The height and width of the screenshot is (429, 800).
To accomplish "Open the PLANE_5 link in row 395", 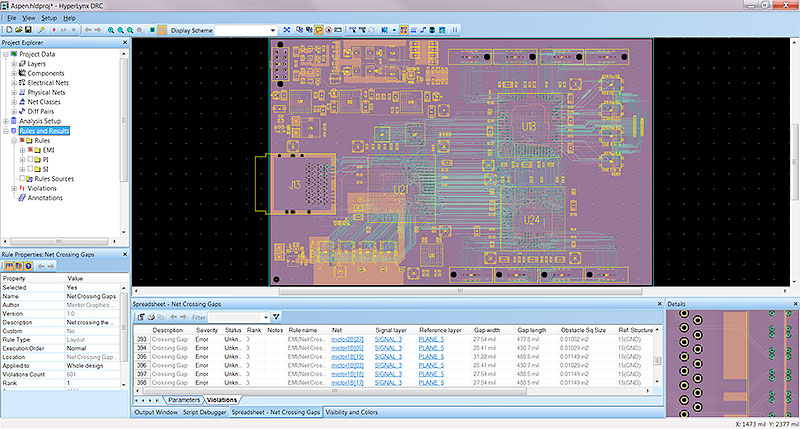I will [431, 357].
